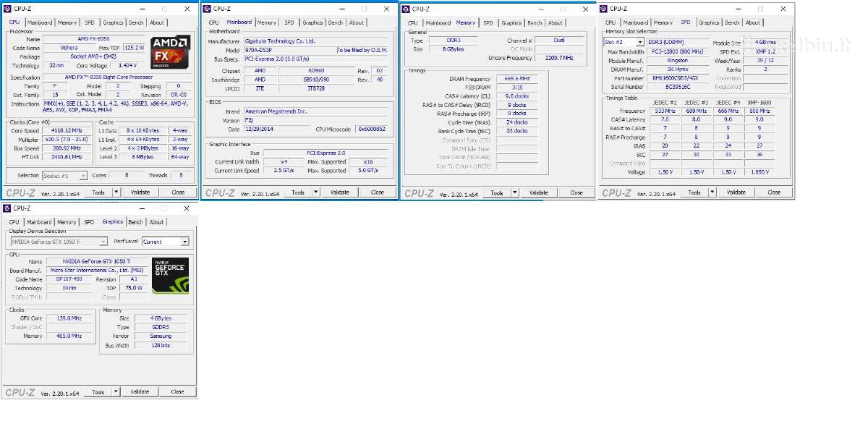Viewport: 868px width, 429px height.
Task: Switch to the About tab in the SPD window
Action: click(x=753, y=22)
